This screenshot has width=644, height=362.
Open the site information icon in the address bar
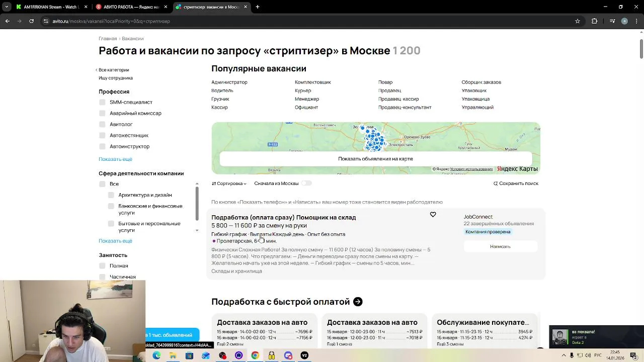pos(46,21)
